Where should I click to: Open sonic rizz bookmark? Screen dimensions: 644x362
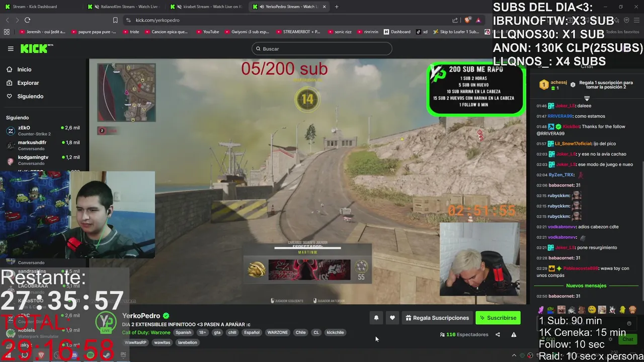tap(339, 32)
